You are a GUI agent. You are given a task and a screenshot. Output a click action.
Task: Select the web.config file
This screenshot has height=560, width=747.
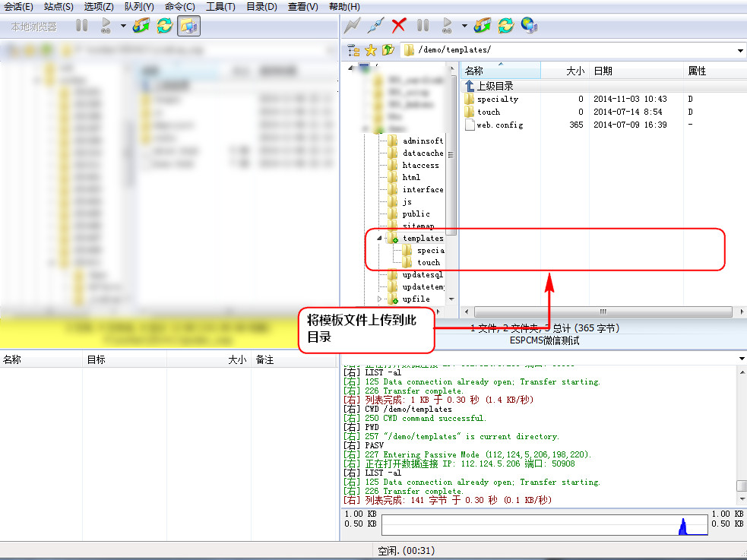pos(499,125)
